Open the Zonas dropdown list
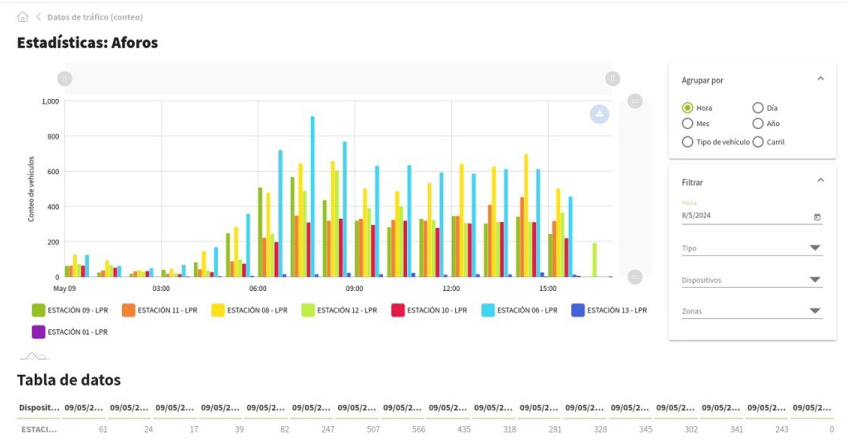This screenshot has width=847, height=442. coord(815,311)
